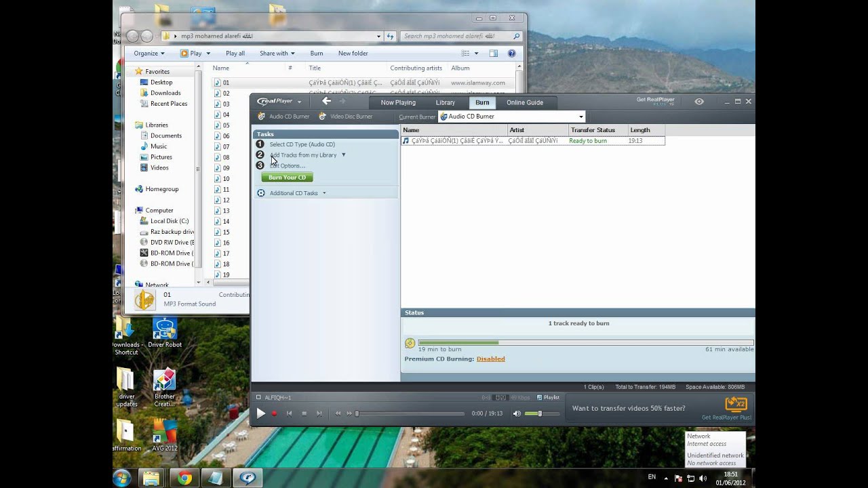Expand the Current Burner dropdown

580,117
